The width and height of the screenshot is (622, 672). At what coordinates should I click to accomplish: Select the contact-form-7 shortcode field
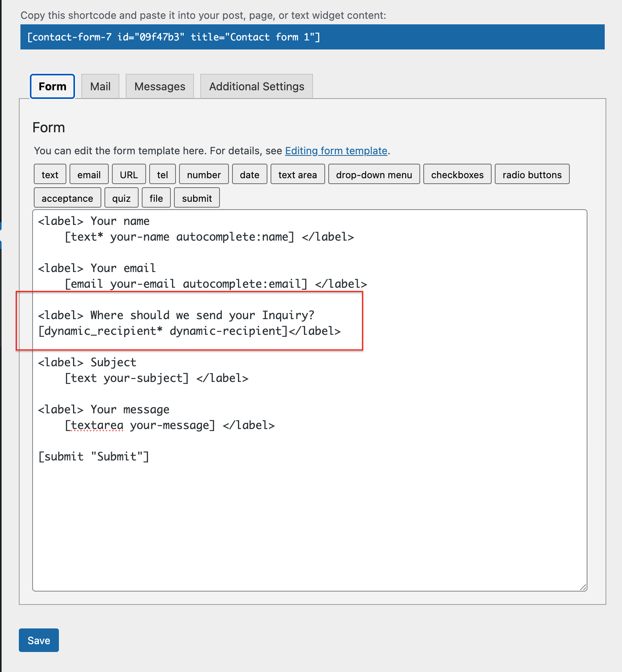pyautogui.click(x=313, y=37)
